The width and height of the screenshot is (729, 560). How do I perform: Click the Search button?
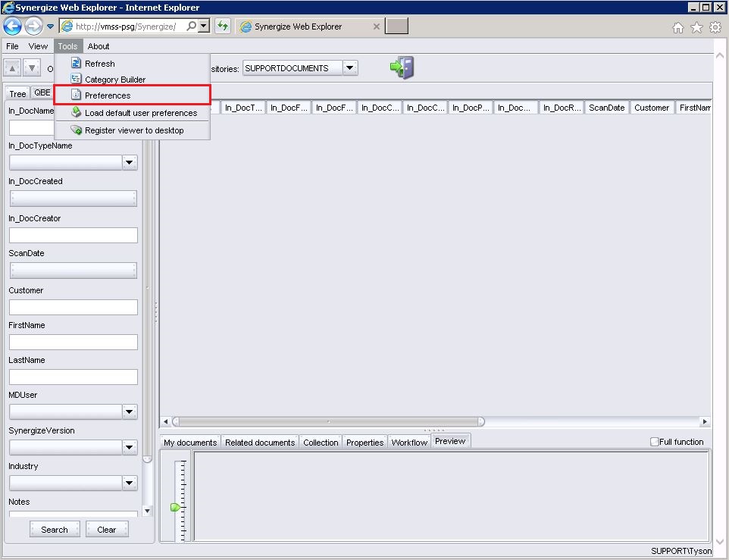pos(55,530)
